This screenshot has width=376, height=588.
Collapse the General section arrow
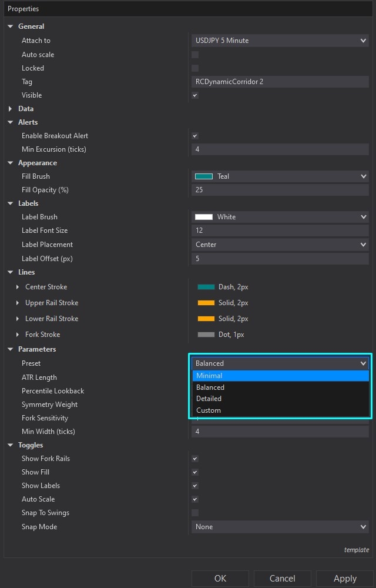tap(11, 26)
